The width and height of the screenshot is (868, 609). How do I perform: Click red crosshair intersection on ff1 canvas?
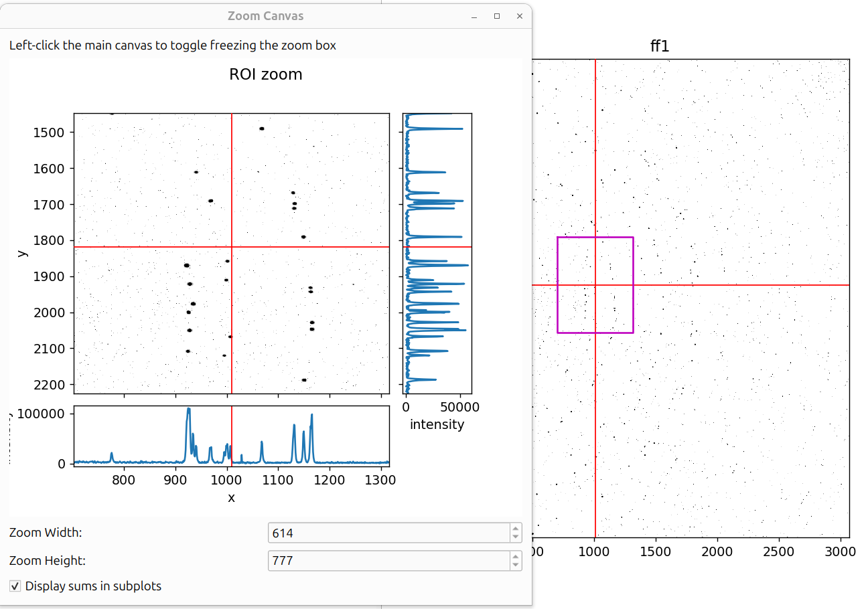click(595, 285)
